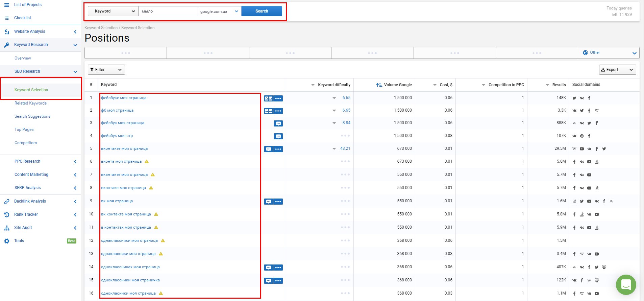
Task: Click the warning triangle beside 'вконта моя страница'
Action: tap(147, 161)
